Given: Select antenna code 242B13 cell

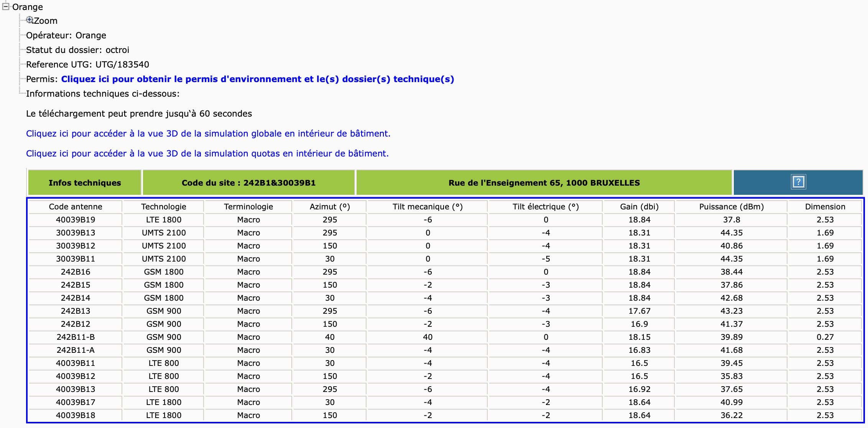Looking at the screenshot, I should click(76, 311).
